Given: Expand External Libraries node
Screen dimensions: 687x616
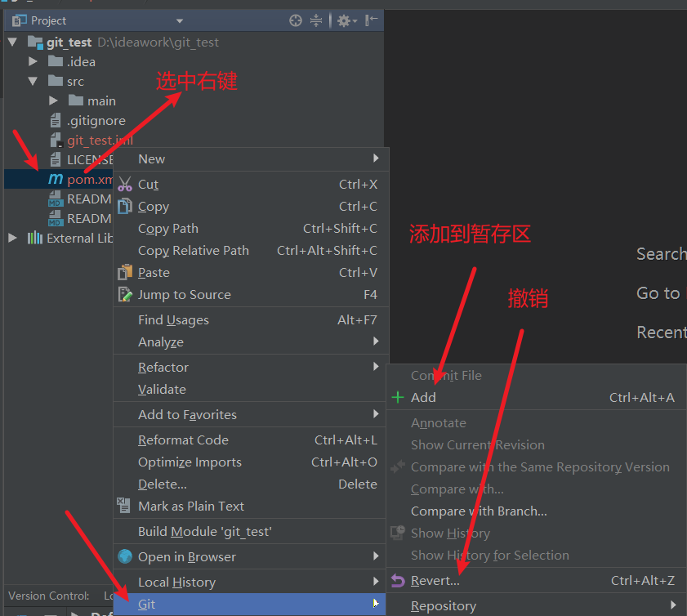Looking at the screenshot, I should [x=12, y=238].
